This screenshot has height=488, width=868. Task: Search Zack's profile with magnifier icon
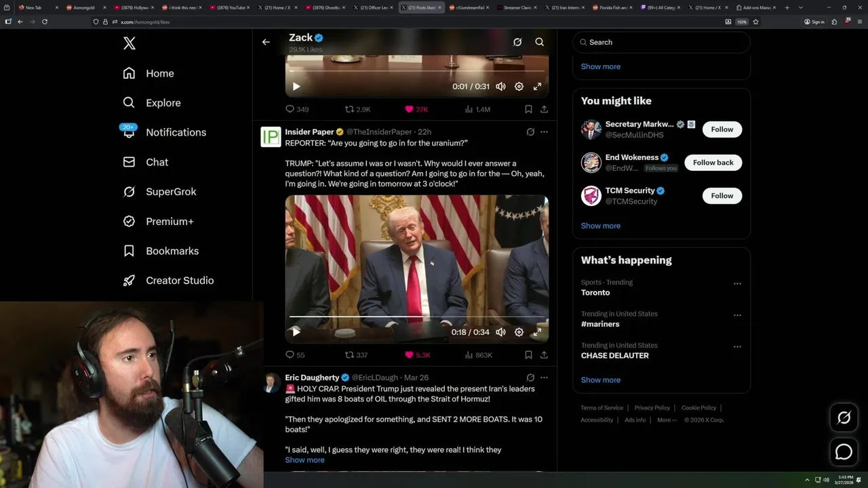[540, 42]
